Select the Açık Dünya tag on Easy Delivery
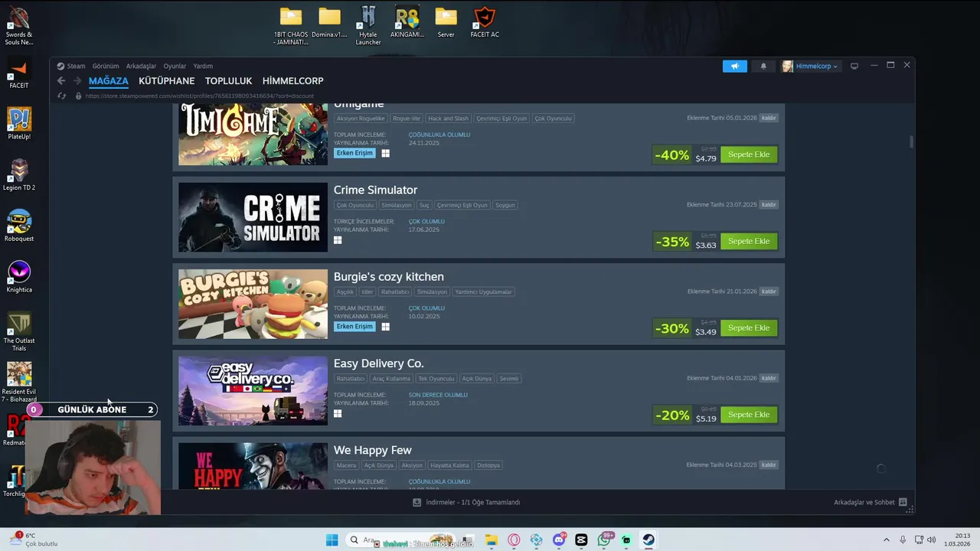Viewport: 980px width, 551px height. pyautogui.click(x=476, y=378)
